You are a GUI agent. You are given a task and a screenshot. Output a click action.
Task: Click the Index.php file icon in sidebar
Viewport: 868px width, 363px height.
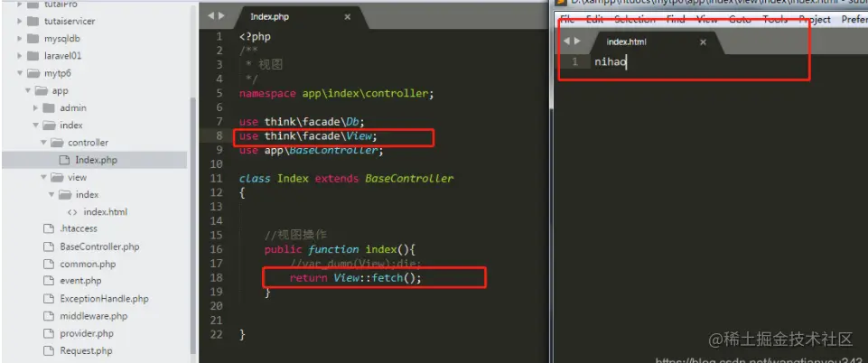click(x=63, y=160)
